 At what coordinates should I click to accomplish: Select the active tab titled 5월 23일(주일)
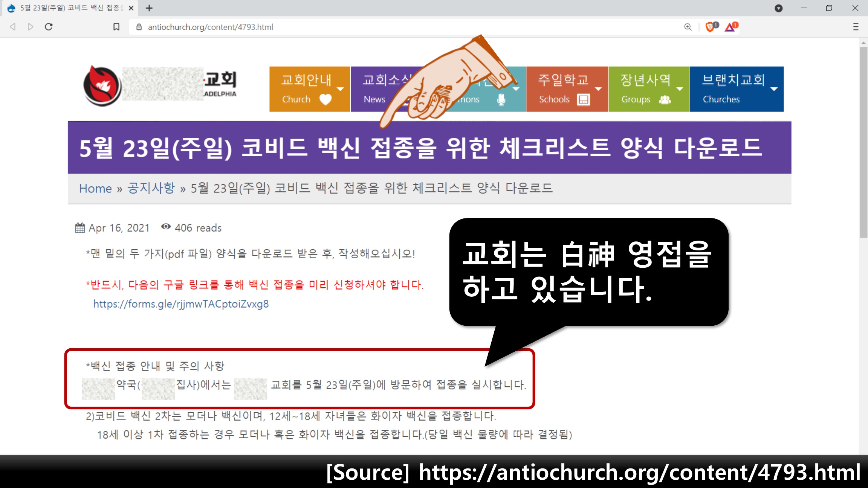coord(70,8)
